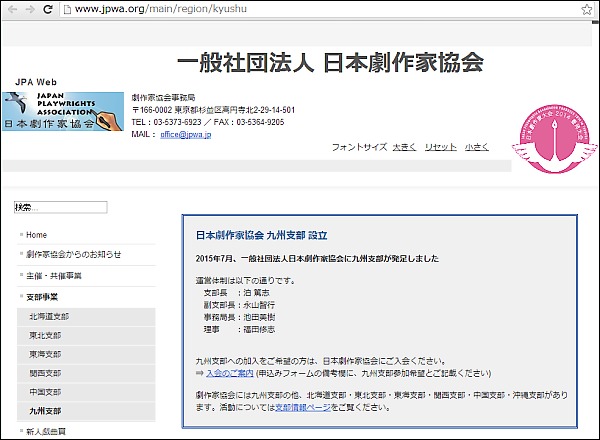Open the Home menu item

coord(36,235)
